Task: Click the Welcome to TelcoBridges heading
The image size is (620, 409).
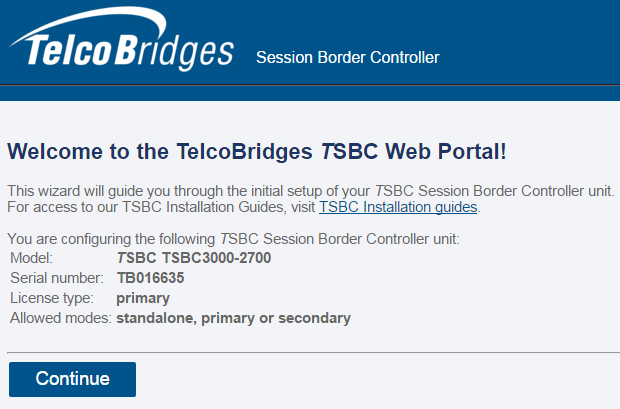Action: [x=257, y=153]
